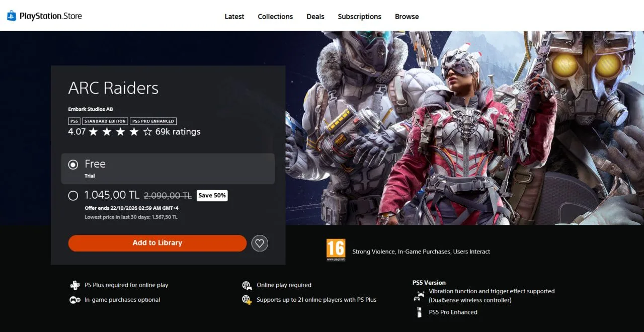This screenshot has width=644, height=332.
Task: Go to the Deals page
Action: (x=315, y=17)
